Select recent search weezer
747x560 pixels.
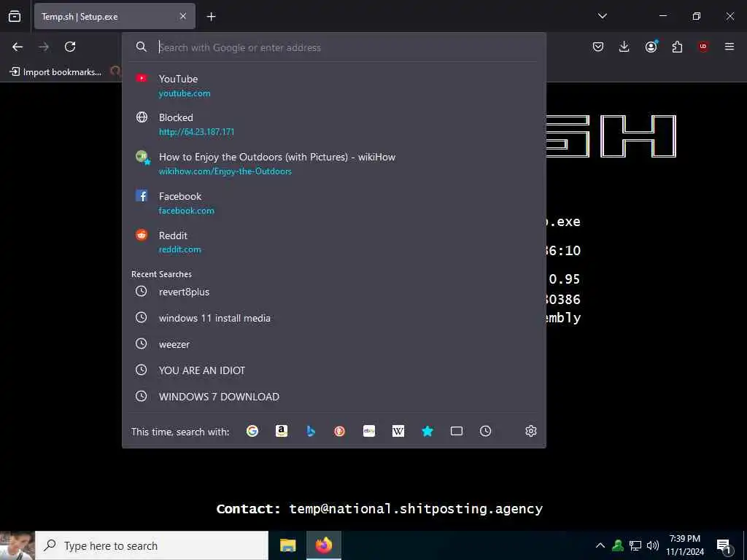333,344
